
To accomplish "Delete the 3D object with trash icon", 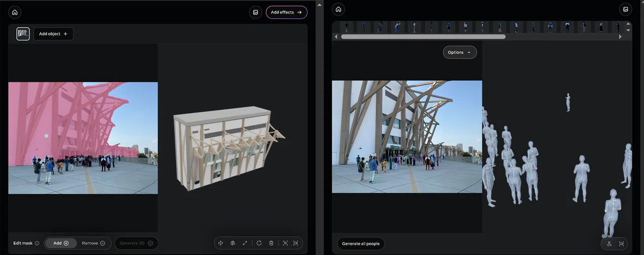I will (x=271, y=243).
